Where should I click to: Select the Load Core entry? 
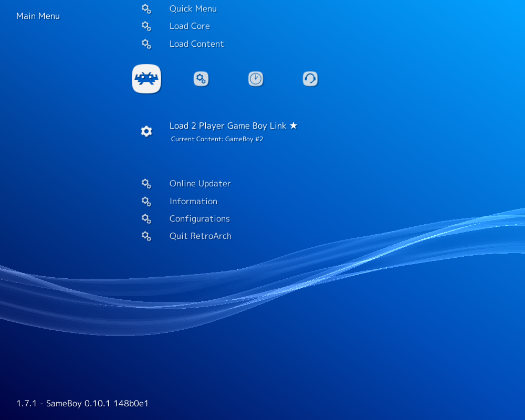click(x=190, y=26)
